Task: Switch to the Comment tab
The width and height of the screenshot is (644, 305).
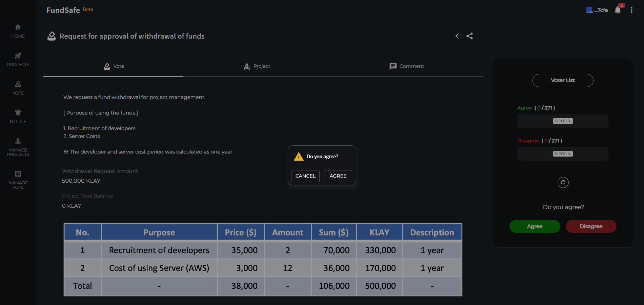Action: (x=407, y=66)
